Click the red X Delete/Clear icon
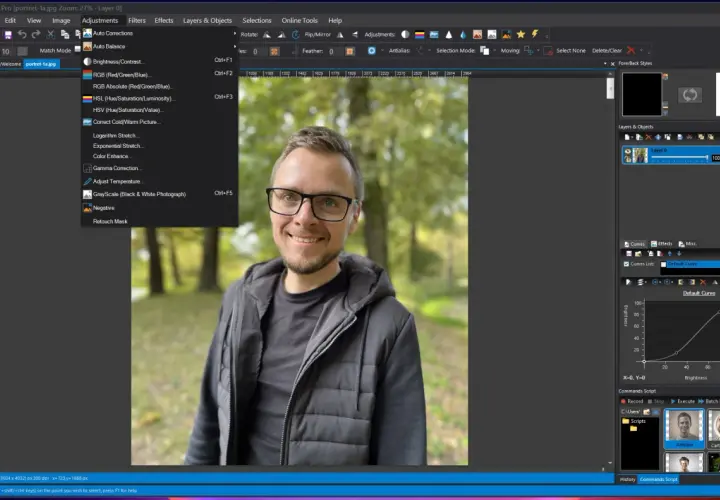The width and height of the screenshot is (720, 500). (631, 51)
